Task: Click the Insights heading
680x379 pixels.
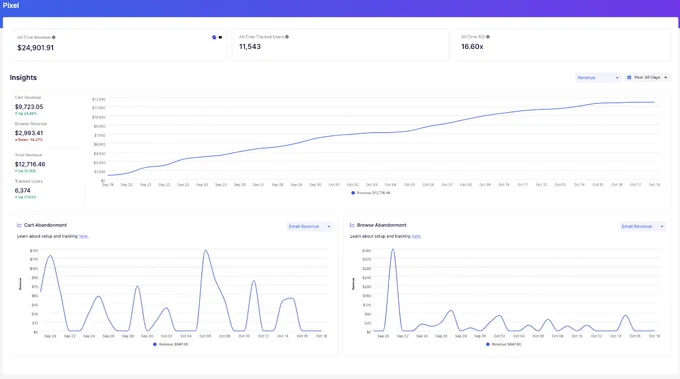Action: coord(23,78)
